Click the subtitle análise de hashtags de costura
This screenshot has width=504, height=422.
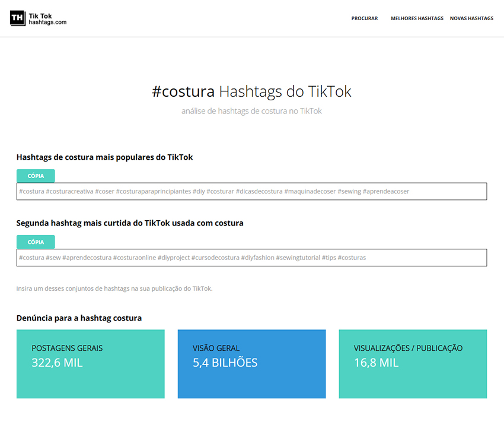(x=251, y=111)
